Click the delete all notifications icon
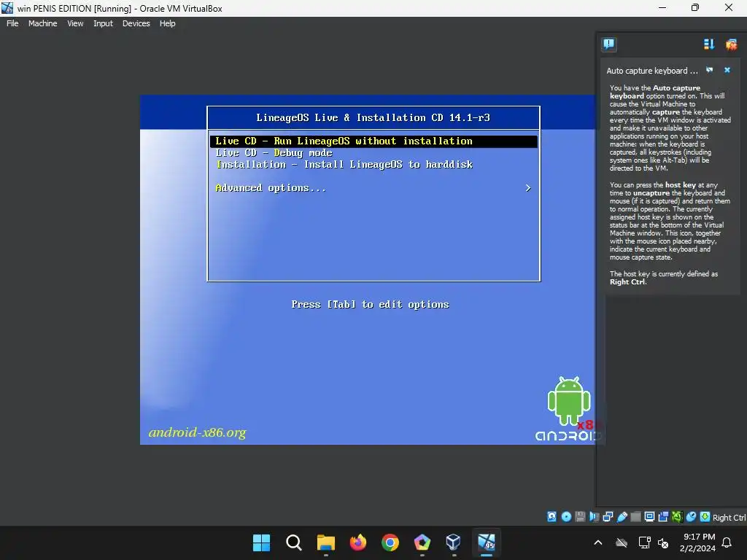Viewport: 747px width, 560px height. 731,44
